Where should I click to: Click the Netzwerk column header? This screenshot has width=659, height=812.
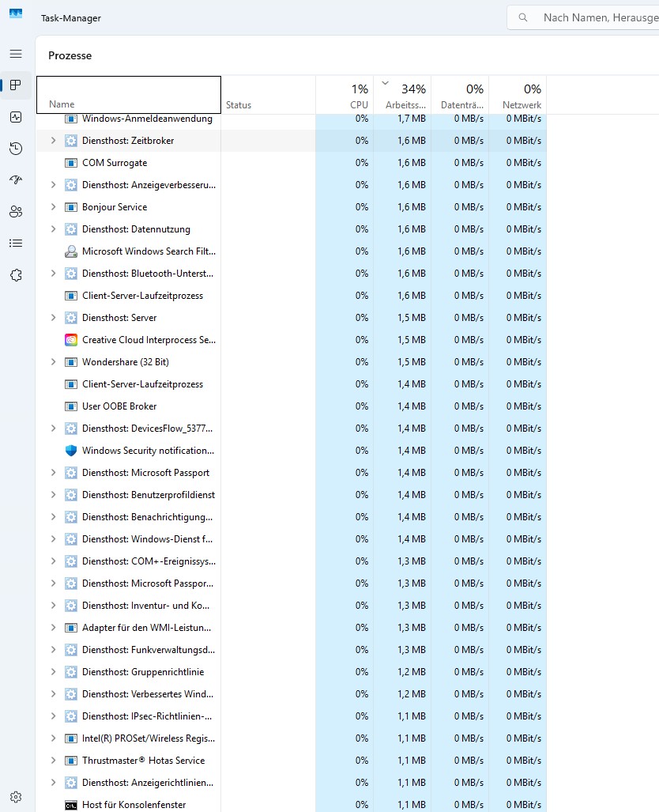[518, 96]
